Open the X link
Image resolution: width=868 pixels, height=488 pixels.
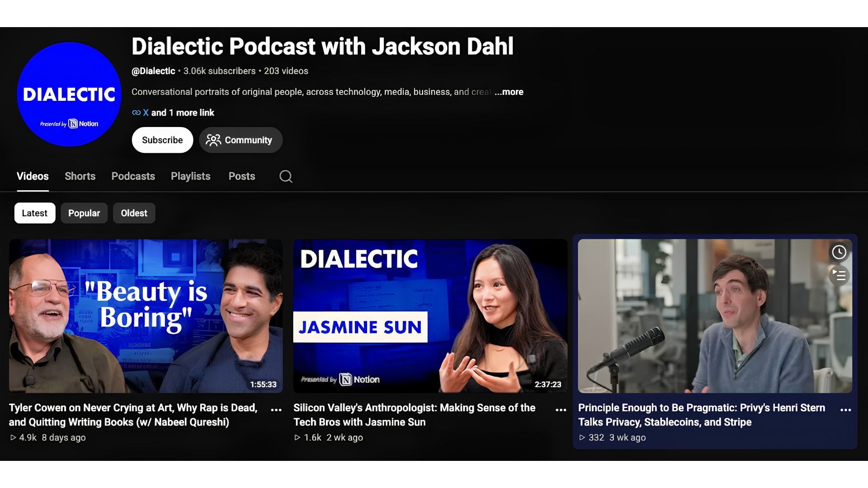click(x=146, y=113)
